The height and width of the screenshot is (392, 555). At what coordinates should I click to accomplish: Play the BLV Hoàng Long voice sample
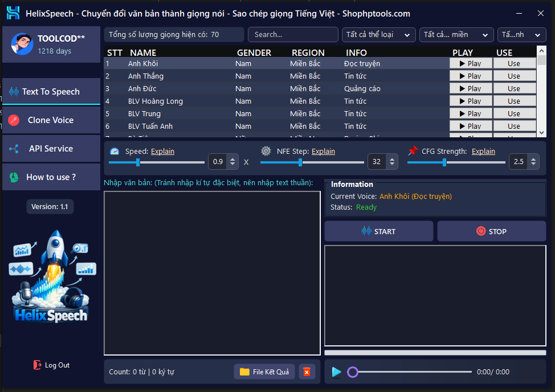pos(471,101)
